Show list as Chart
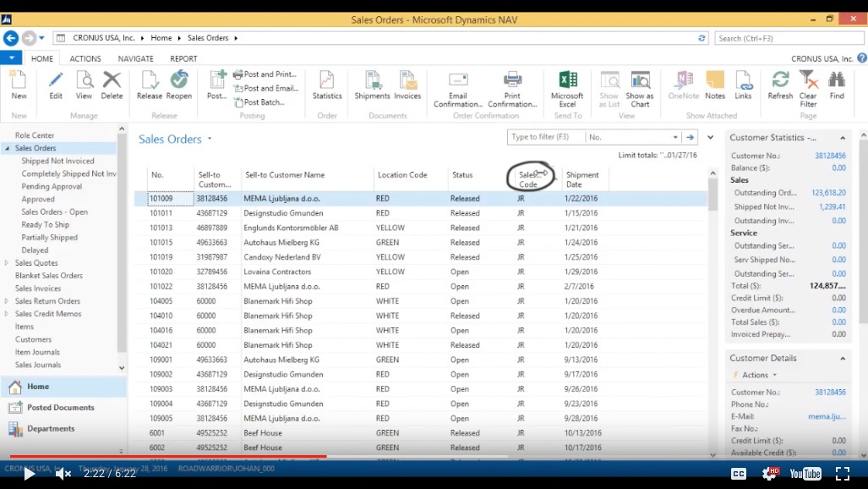The height and width of the screenshot is (489, 868). tap(640, 90)
